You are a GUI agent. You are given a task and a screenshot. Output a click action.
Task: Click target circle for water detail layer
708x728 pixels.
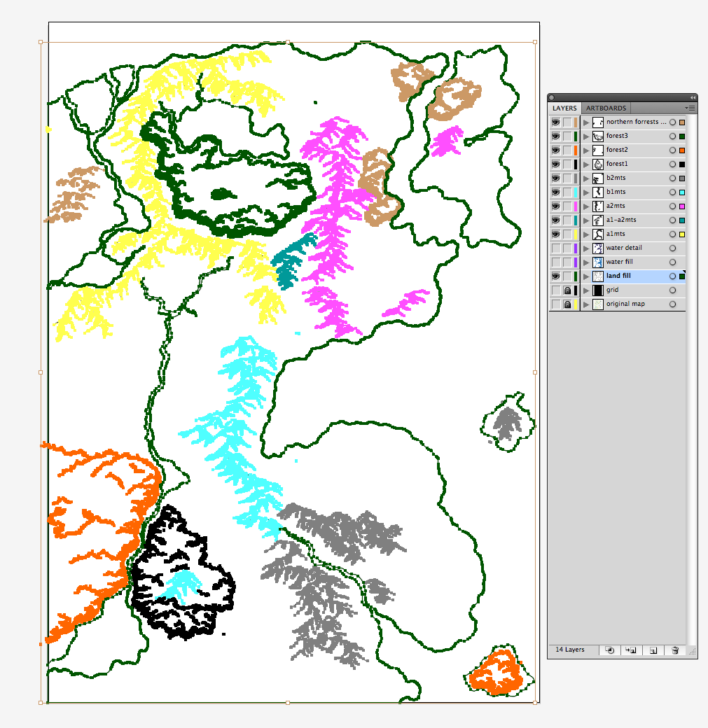(x=672, y=248)
